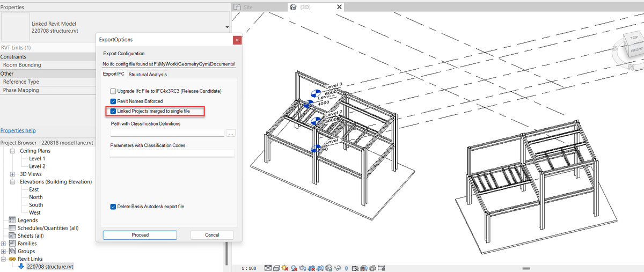Click the Temporary View Properties icon
Image resolution: width=644 pixels, height=272 pixels.
click(355, 268)
